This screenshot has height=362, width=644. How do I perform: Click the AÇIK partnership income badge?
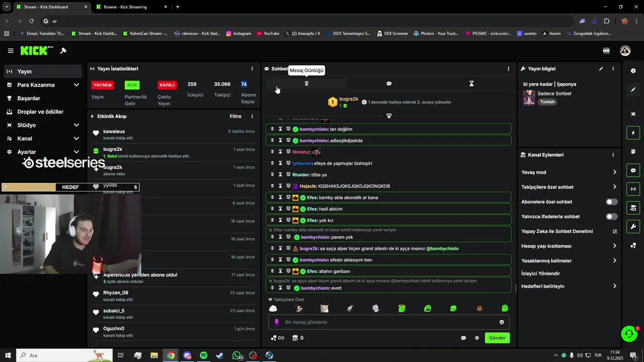(132, 85)
